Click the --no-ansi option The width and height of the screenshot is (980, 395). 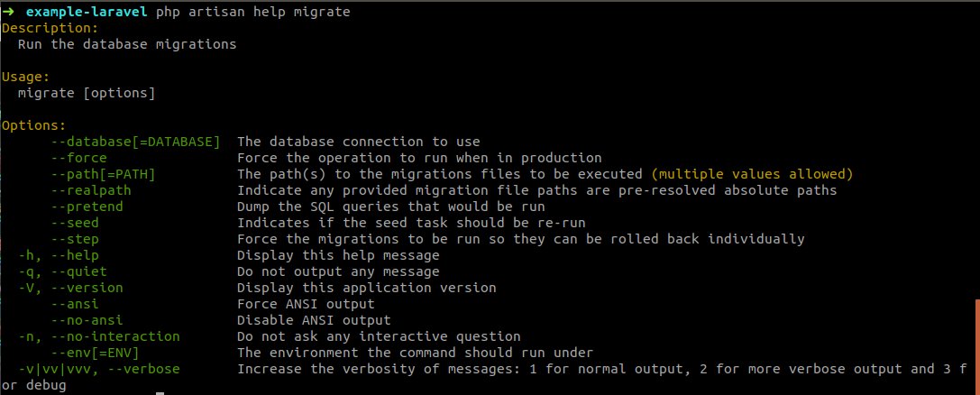pyautogui.click(x=87, y=320)
